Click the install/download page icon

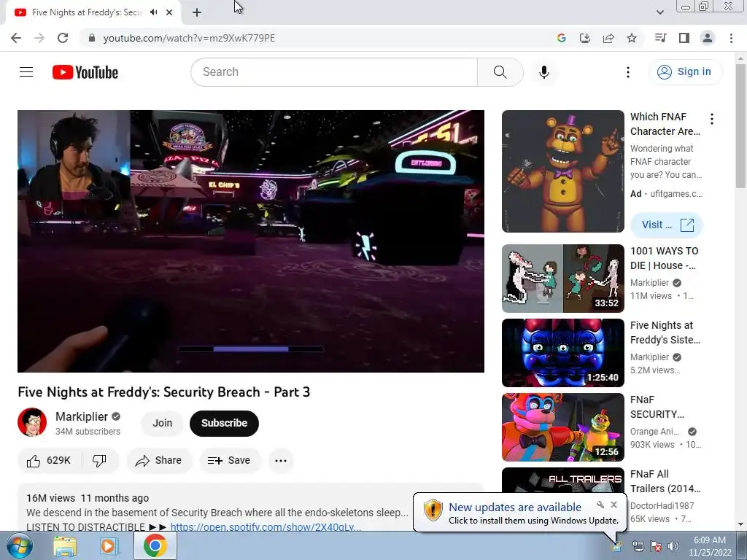584,38
